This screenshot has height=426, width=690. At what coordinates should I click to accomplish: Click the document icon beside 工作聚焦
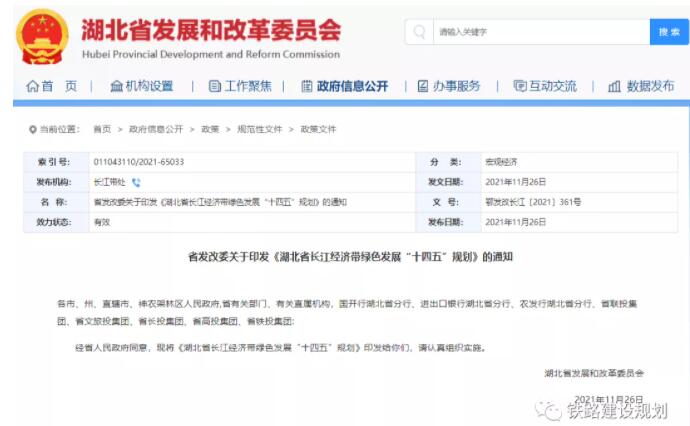[214, 87]
